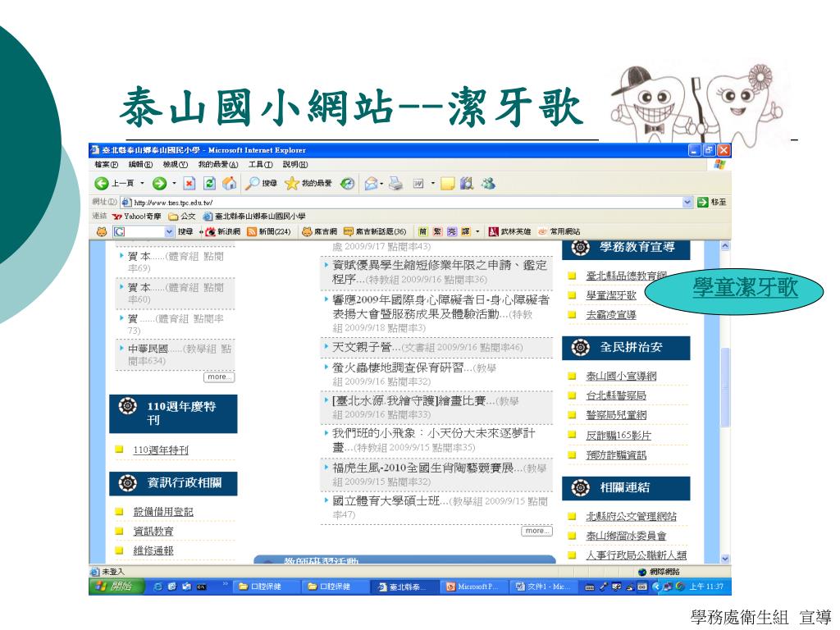840x630 pixels.
Task: Open the 檢視(V) menu
Action: [176, 164]
